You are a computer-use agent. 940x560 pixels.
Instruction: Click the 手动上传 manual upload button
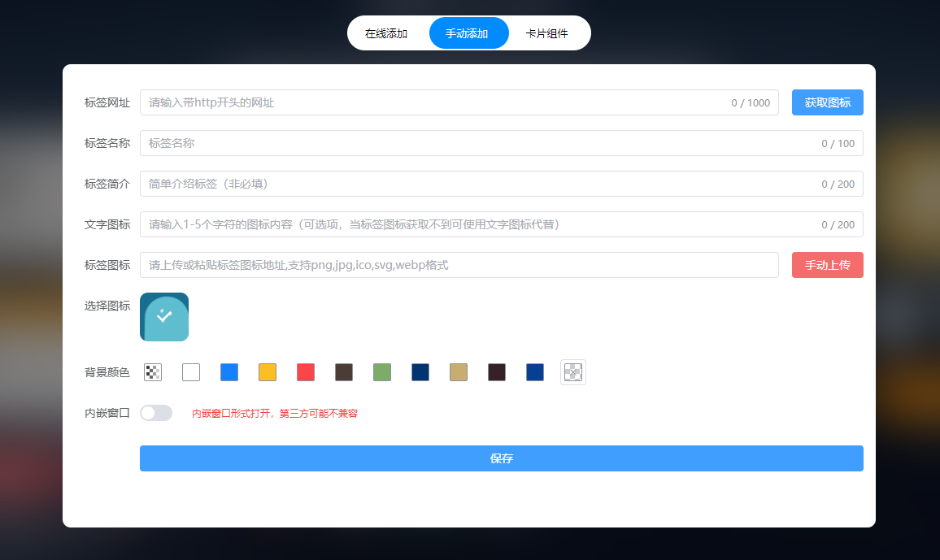pos(827,265)
